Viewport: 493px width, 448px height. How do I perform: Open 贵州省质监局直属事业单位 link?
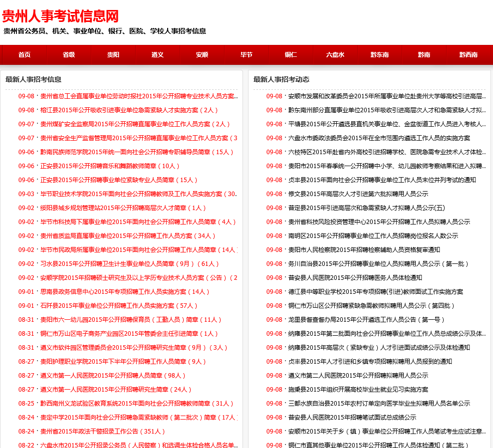click(x=128, y=236)
